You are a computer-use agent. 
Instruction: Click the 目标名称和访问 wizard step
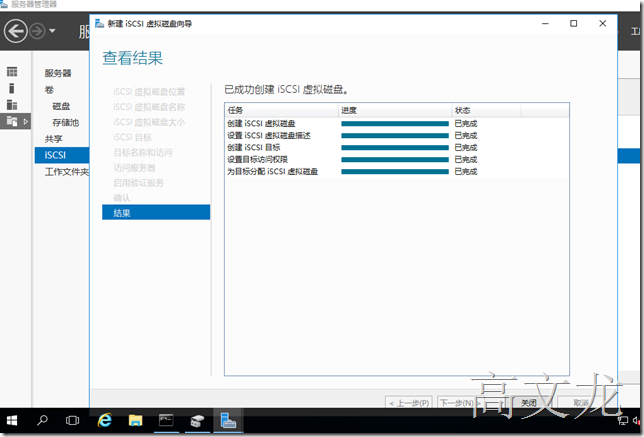point(143,152)
